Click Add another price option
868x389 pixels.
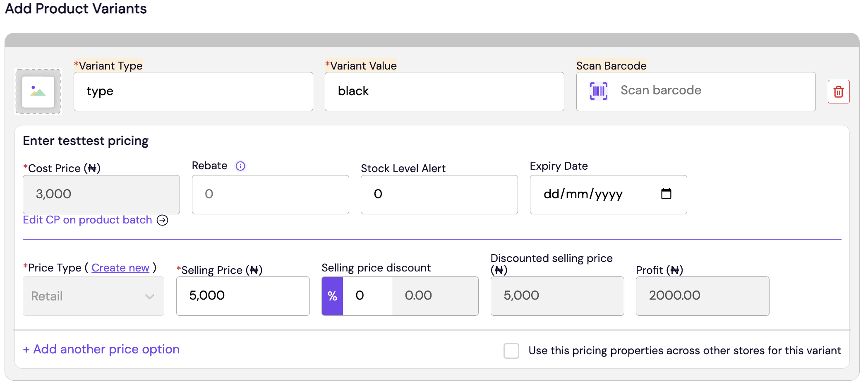101,349
